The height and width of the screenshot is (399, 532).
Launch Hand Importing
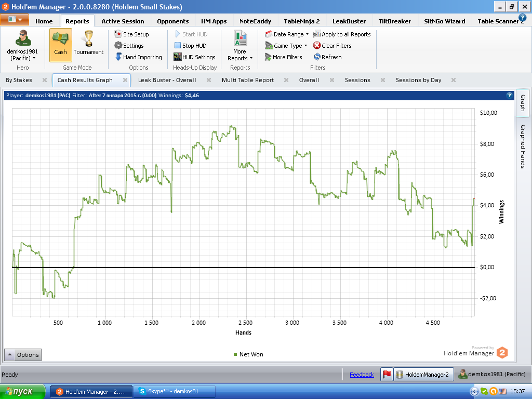(138, 57)
